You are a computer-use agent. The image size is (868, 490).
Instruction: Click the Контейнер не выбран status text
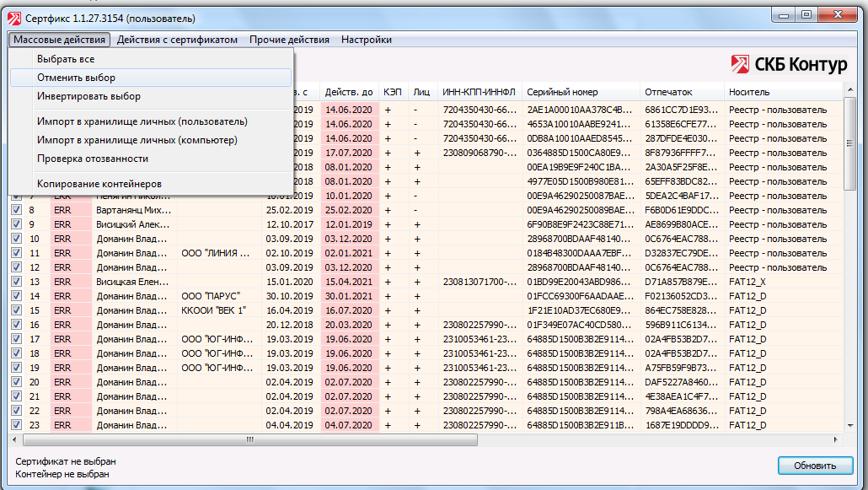click(62, 474)
